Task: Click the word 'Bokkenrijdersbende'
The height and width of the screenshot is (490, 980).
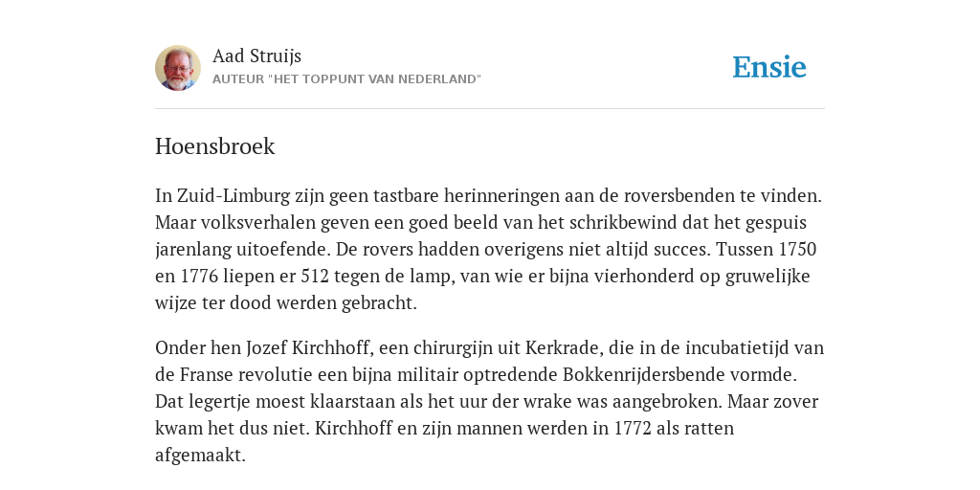Action: pyautogui.click(x=648, y=374)
